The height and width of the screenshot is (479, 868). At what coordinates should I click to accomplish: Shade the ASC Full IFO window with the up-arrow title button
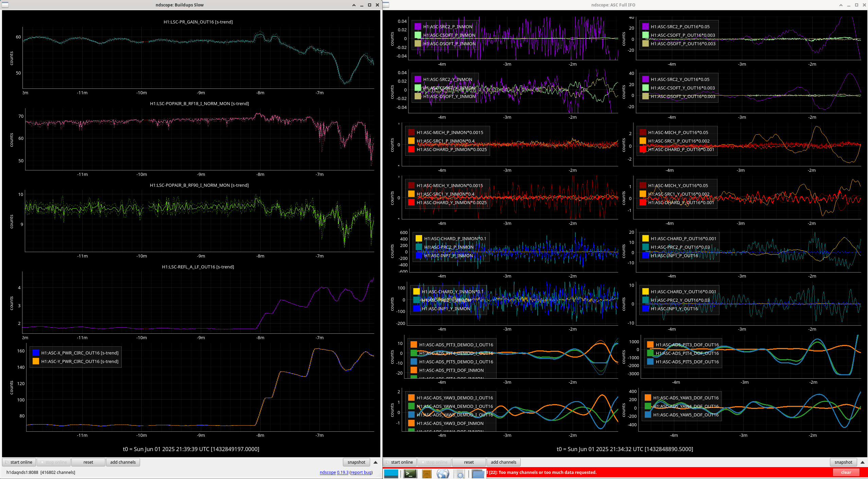841,5
